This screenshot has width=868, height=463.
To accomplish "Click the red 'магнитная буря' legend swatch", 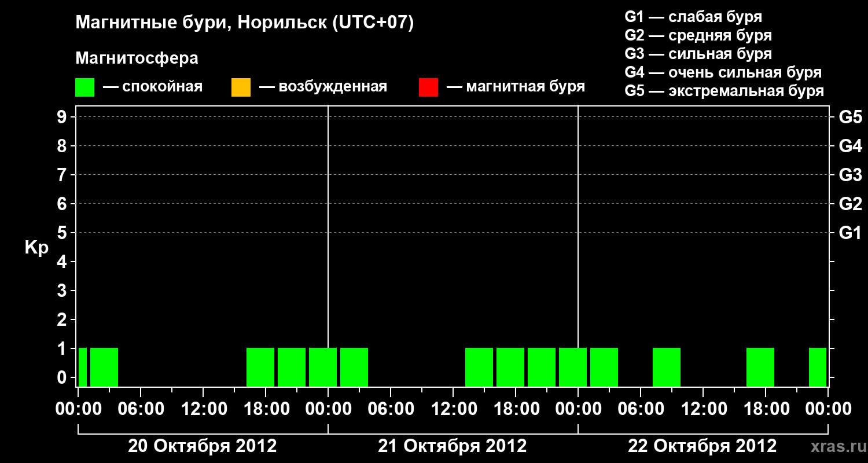I will tap(428, 87).
